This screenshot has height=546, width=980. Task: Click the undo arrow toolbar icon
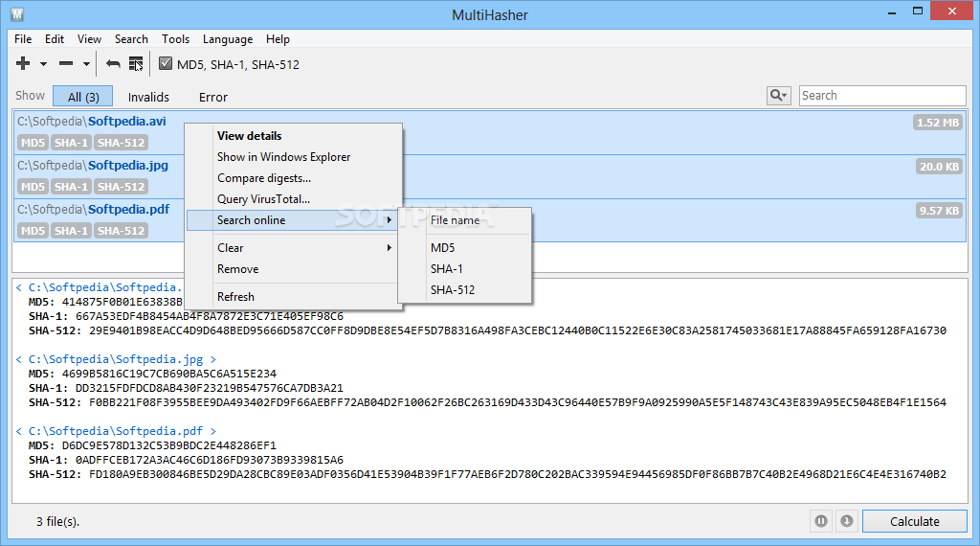(x=113, y=64)
